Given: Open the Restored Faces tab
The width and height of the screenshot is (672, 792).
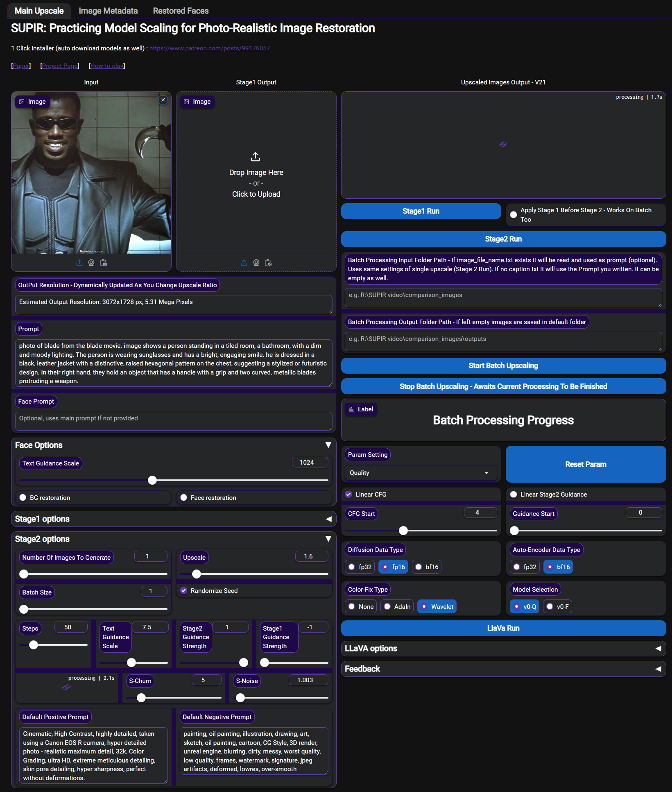Looking at the screenshot, I should (x=181, y=11).
